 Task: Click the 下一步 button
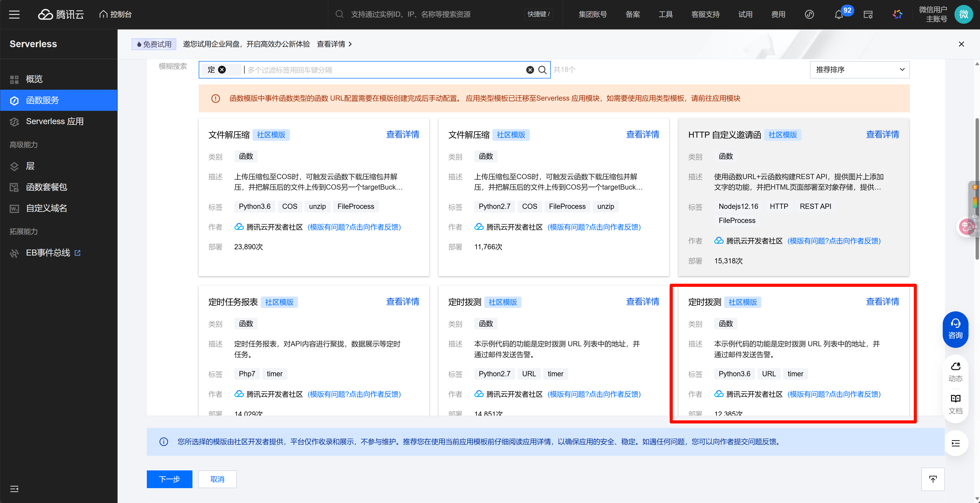click(x=169, y=479)
